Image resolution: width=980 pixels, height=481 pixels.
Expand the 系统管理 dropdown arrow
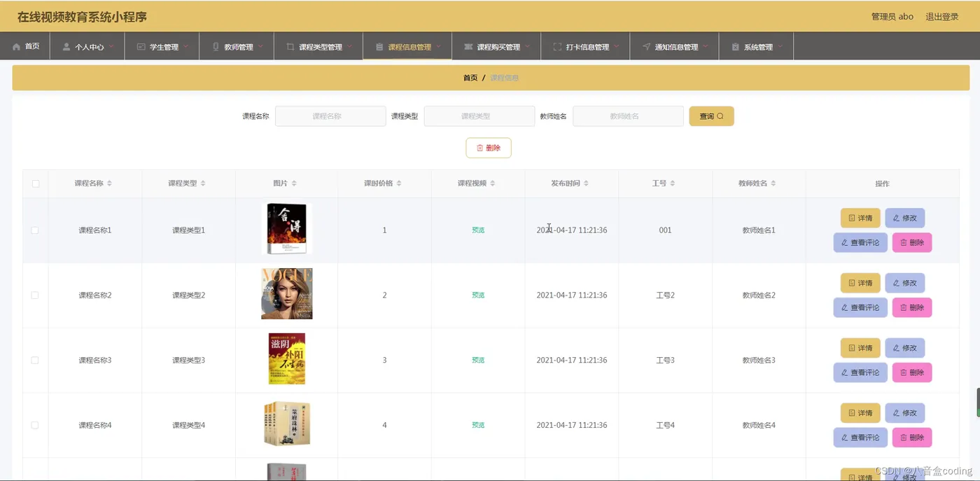[x=780, y=46]
